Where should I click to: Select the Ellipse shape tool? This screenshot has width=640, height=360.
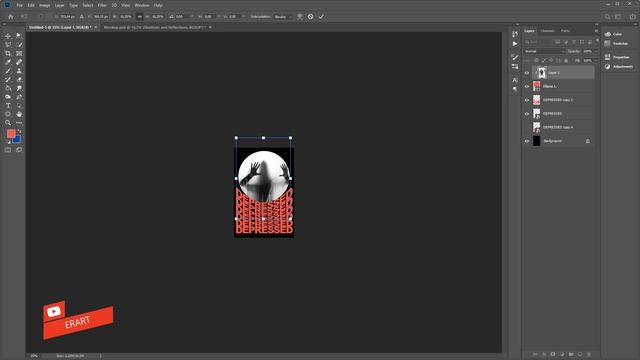8,114
